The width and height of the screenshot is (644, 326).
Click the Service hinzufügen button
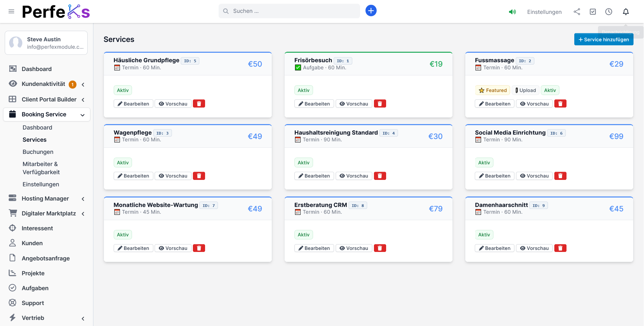pos(603,40)
